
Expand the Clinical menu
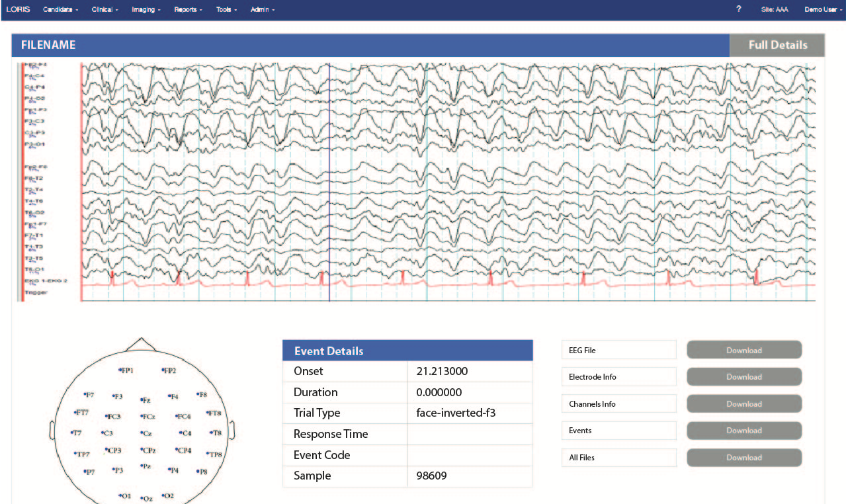105,10
